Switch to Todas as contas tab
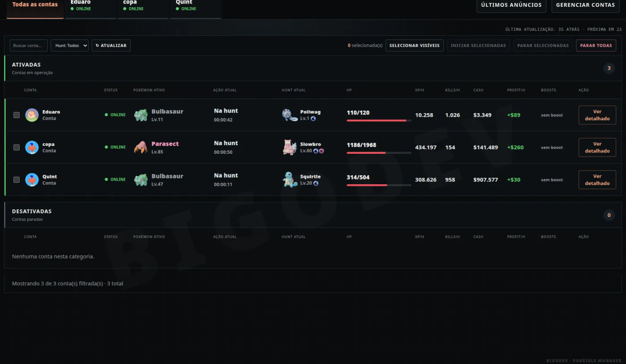This screenshot has width=626, height=364. point(35,6)
